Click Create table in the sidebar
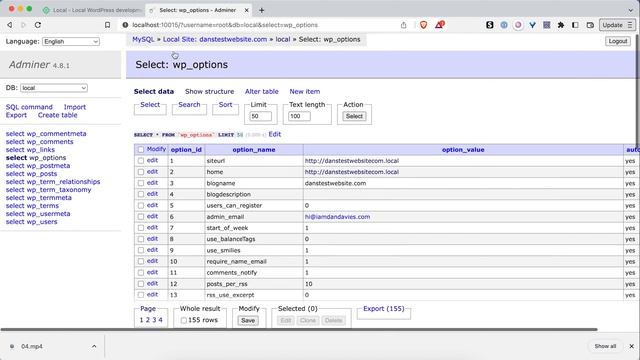 pyautogui.click(x=58, y=115)
